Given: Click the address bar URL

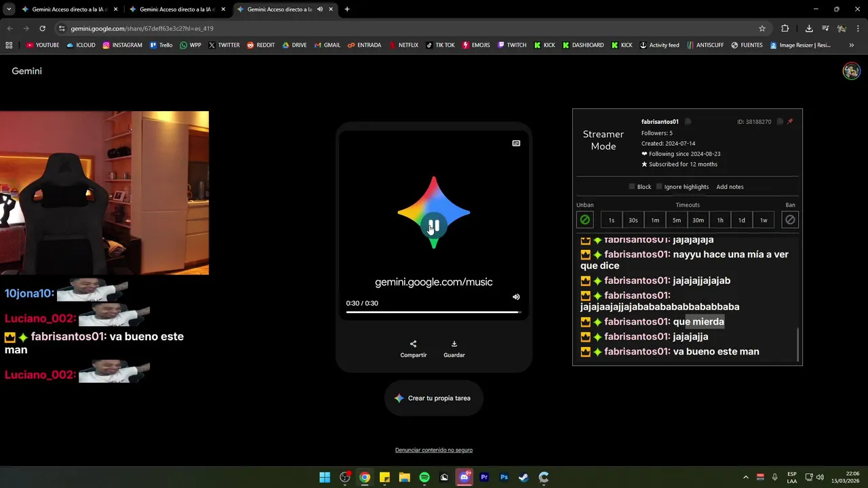Looking at the screenshot, I should coord(142,28).
